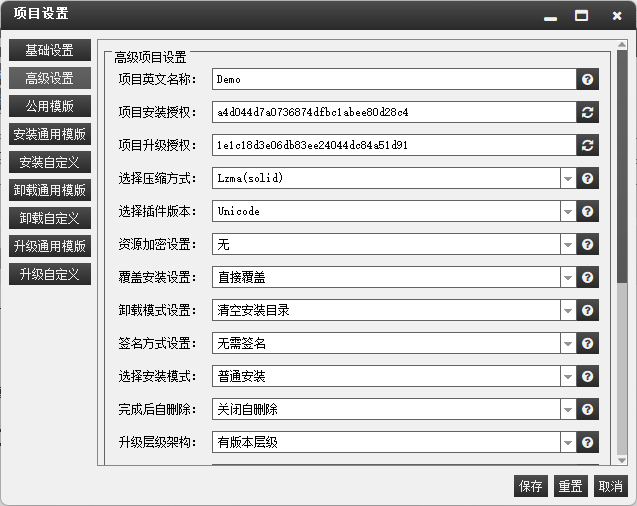Image resolution: width=637 pixels, height=506 pixels.
Task: Click the 保存 button
Action: click(531, 486)
